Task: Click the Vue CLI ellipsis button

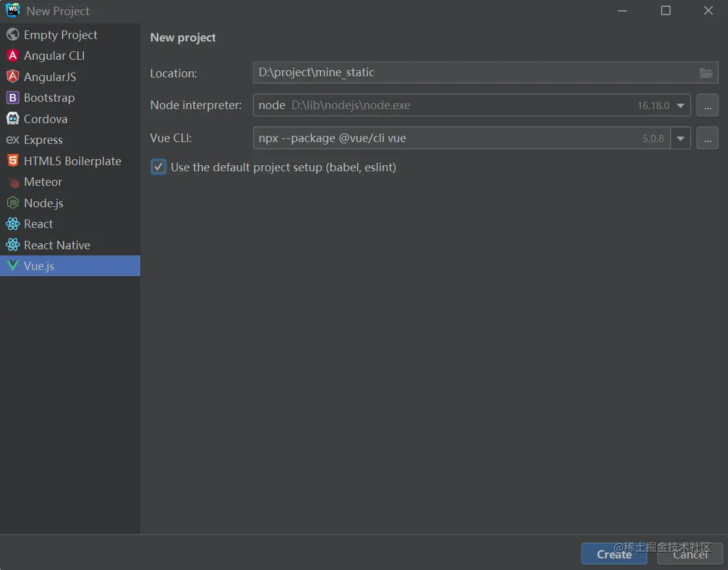Action: (x=707, y=138)
